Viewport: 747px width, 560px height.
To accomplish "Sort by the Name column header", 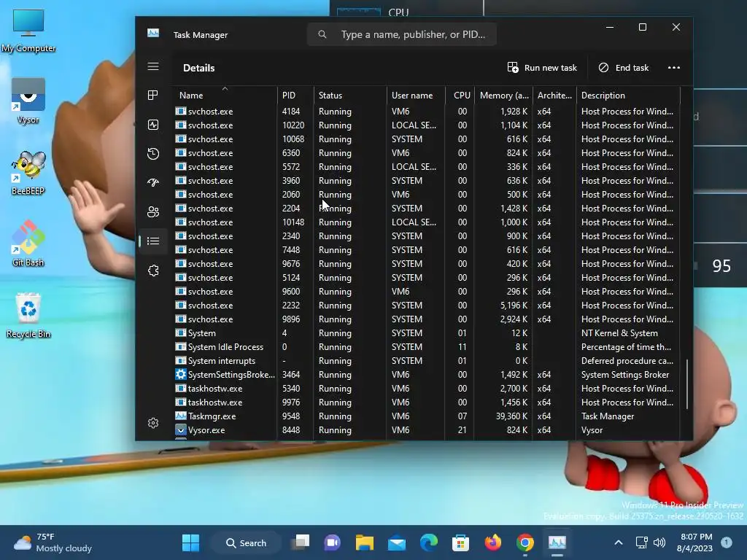I will point(225,96).
